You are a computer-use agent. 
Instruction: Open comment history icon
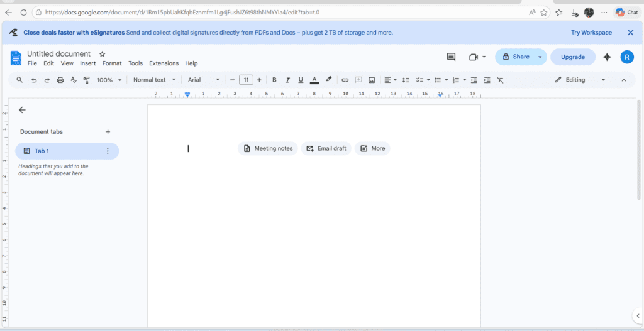[x=451, y=57]
